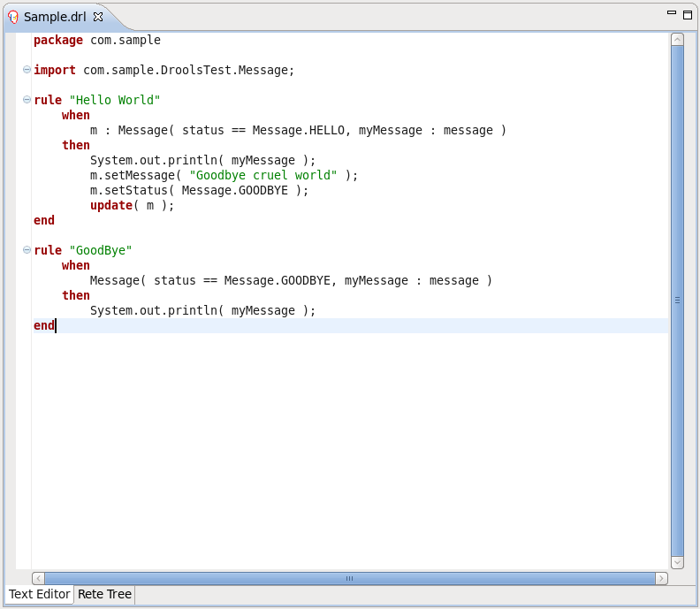Collapse the "GoodBye" rule fold
The width and height of the screenshot is (700, 609).
coord(27,250)
